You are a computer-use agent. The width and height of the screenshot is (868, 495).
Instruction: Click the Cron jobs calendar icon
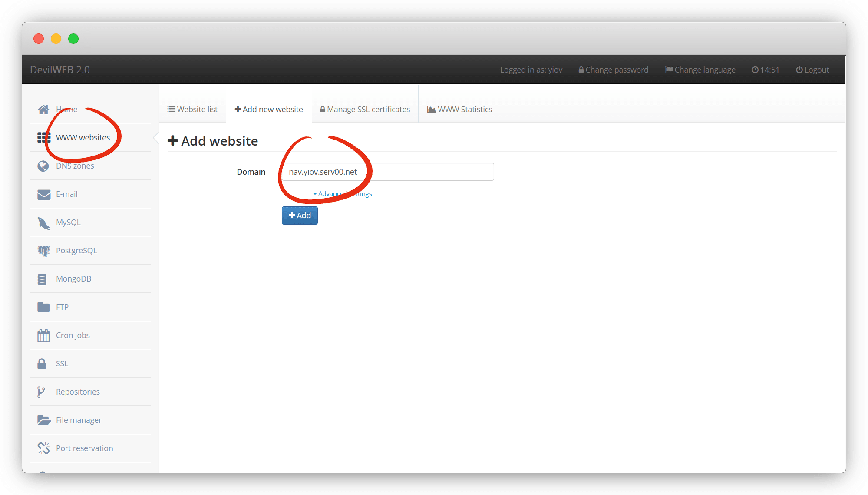(x=43, y=336)
